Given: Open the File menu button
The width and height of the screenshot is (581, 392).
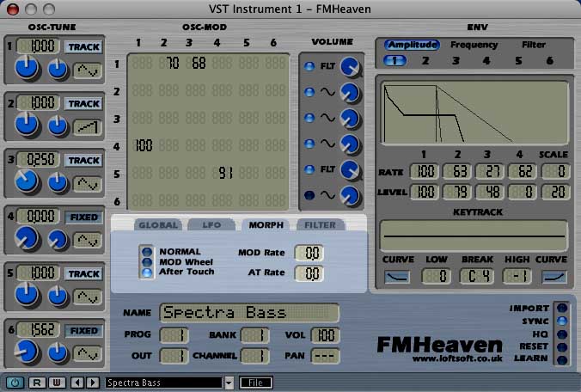Looking at the screenshot, I should pyautogui.click(x=256, y=383).
